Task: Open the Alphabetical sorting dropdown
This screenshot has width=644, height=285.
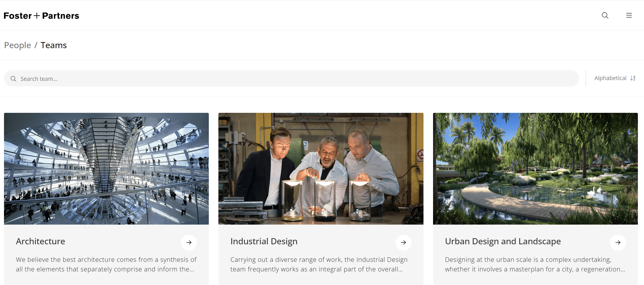Action: 610,78
